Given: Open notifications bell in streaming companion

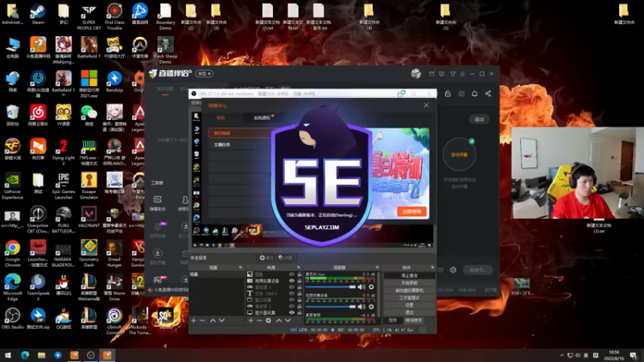Looking at the screenshot, I should (x=474, y=93).
